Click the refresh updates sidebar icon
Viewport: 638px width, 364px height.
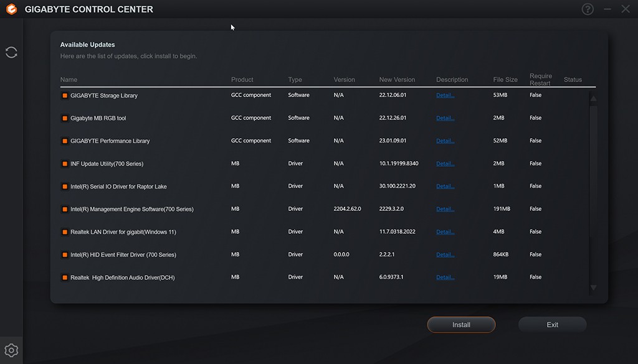[x=11, y=52]
